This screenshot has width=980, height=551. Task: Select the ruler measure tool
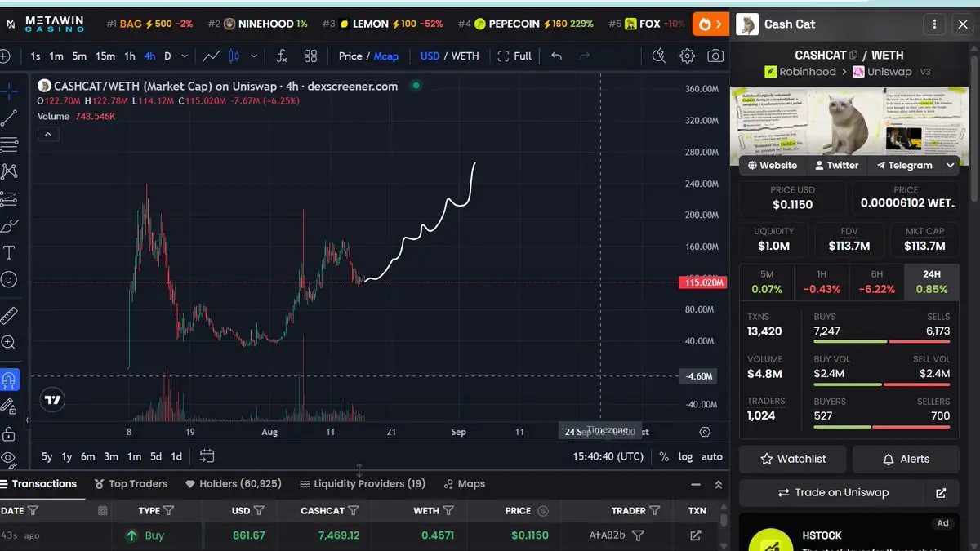click(x=9, y=314)
